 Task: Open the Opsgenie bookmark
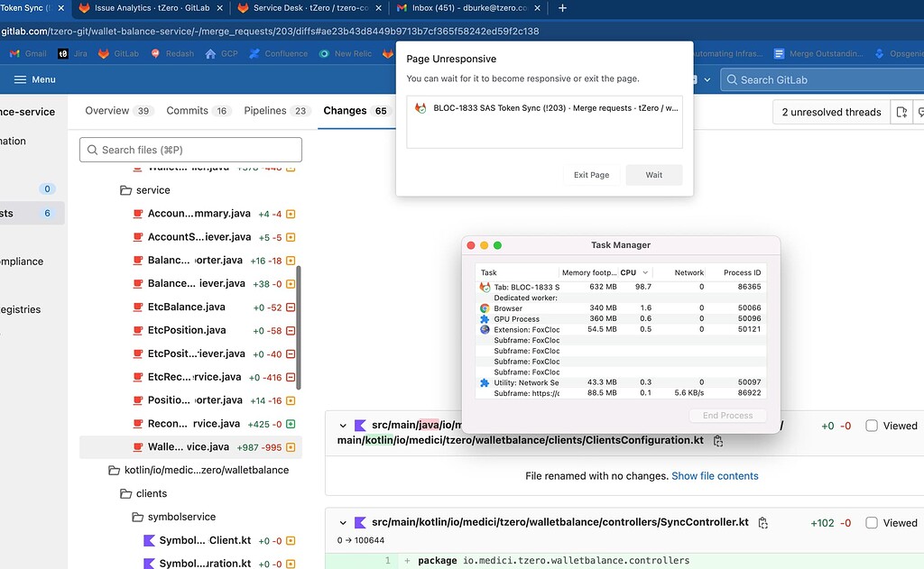point(904,53)
